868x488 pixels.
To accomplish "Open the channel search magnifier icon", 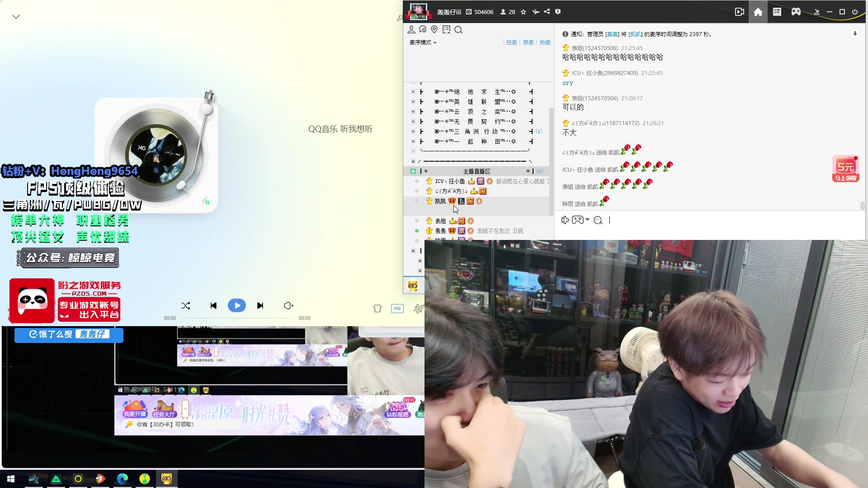I will pyautogui.click(x=458, y=29).
